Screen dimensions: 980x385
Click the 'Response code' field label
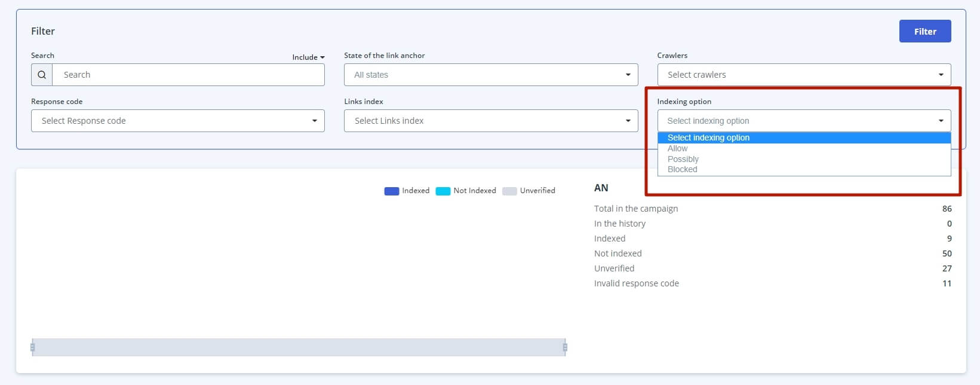[57, 102]
